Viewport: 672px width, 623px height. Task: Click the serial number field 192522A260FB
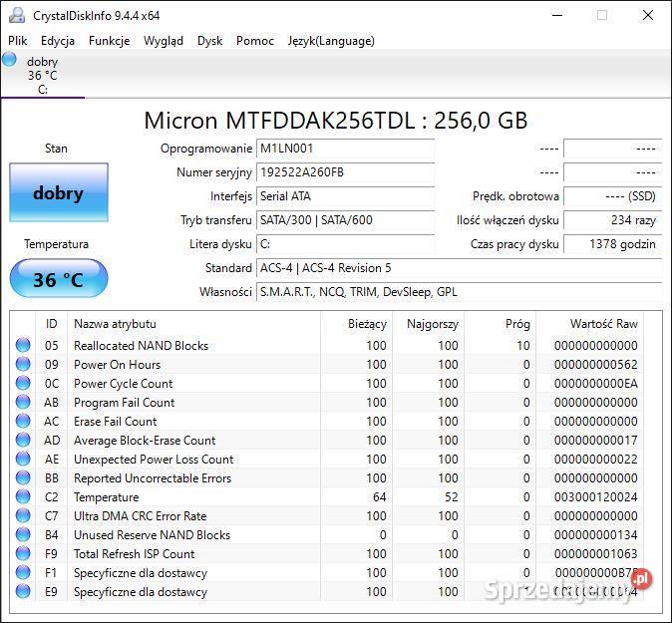[x=345, y=172]
